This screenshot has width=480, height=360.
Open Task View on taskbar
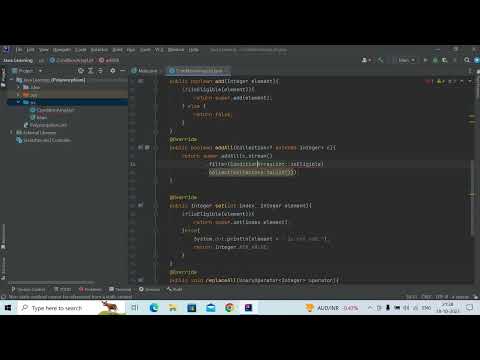coord(135,308)
